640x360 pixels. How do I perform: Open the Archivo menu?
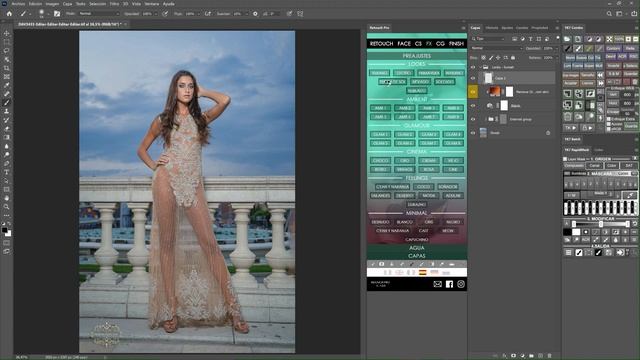(18, 4)
